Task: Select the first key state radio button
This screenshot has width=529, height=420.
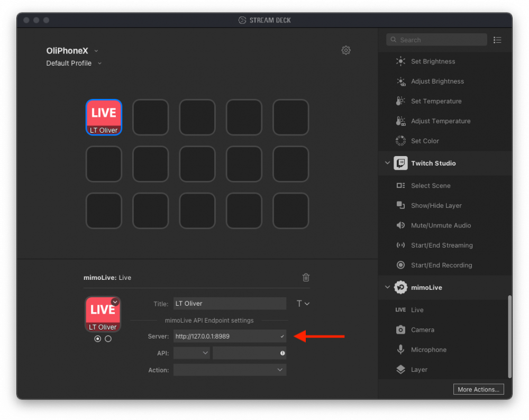Action: pyautogui.click(x=97, y=339)
